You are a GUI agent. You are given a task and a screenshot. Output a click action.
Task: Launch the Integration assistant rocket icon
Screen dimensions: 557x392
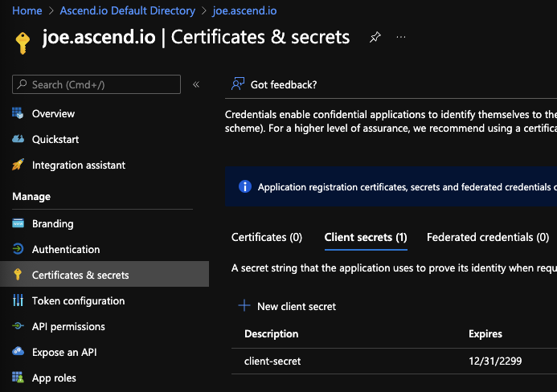(18, 165)
